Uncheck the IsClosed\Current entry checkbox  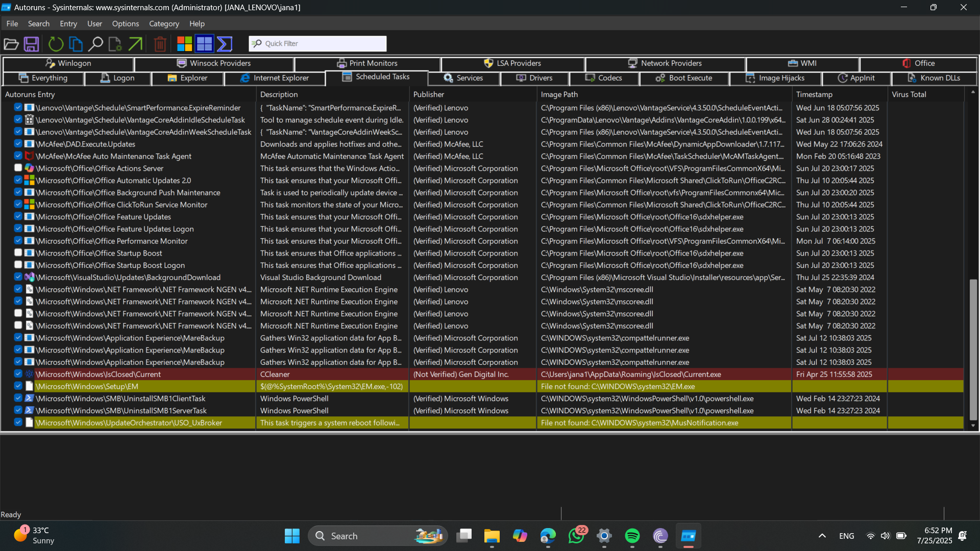point(18,374)
